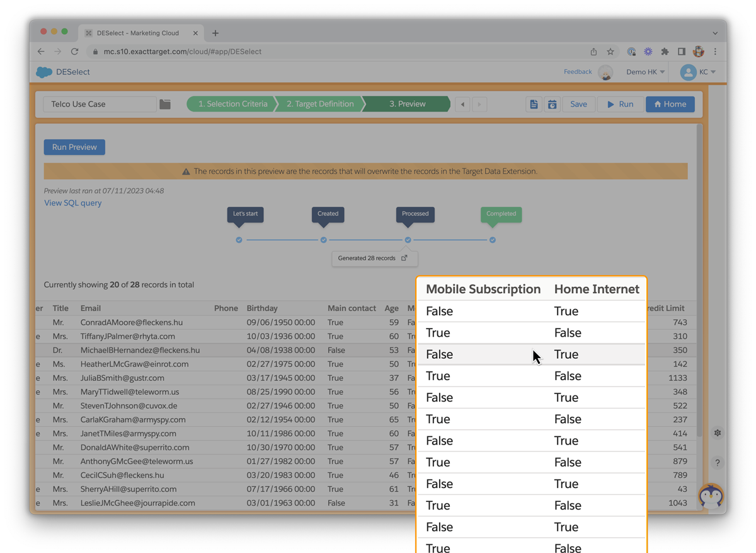756x553 pixels.
Task: Click the folder icon beside Telco Use Case
Action: pyautogui.click(x=165, y=104)
